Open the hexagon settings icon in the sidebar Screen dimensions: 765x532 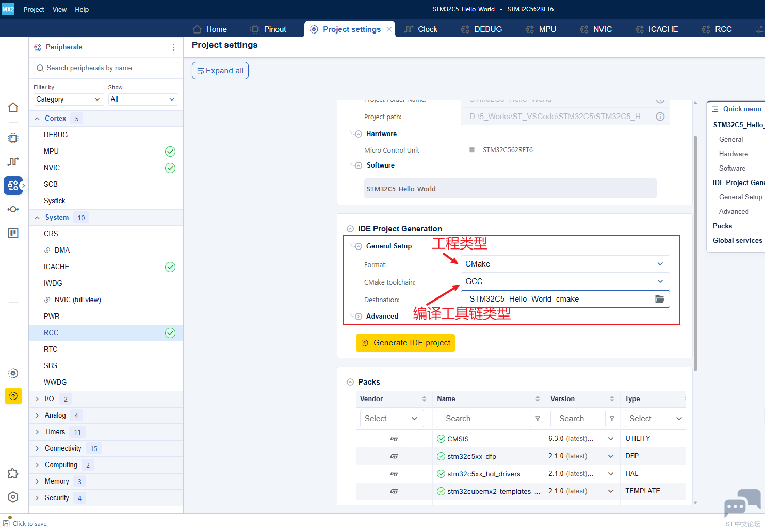point(13,497)
